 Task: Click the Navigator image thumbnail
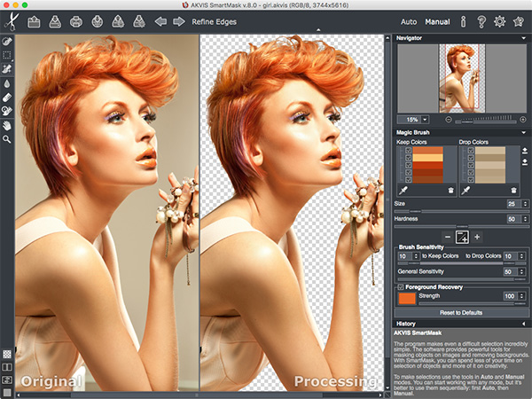(460, 78)
